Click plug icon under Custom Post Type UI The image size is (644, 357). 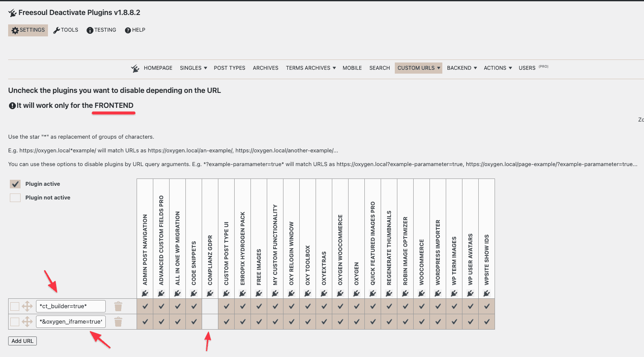tap(227, 293)
